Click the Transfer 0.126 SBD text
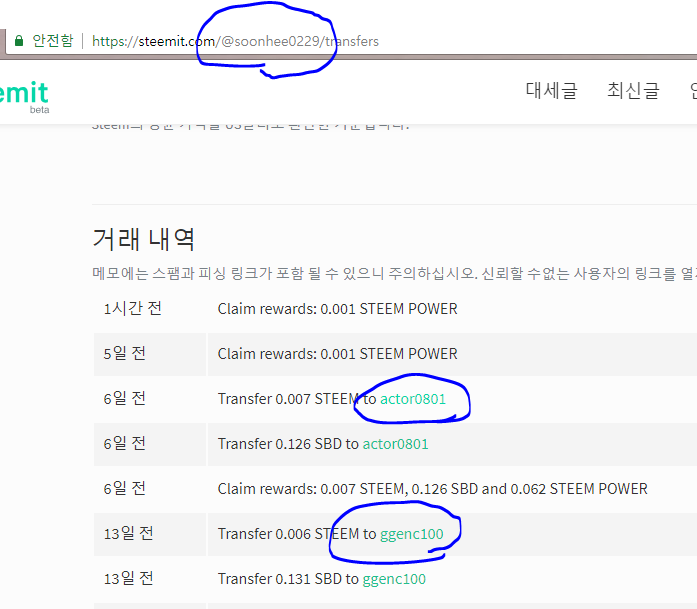The height and width of the screenshot is (609, 697). point(280,444)
